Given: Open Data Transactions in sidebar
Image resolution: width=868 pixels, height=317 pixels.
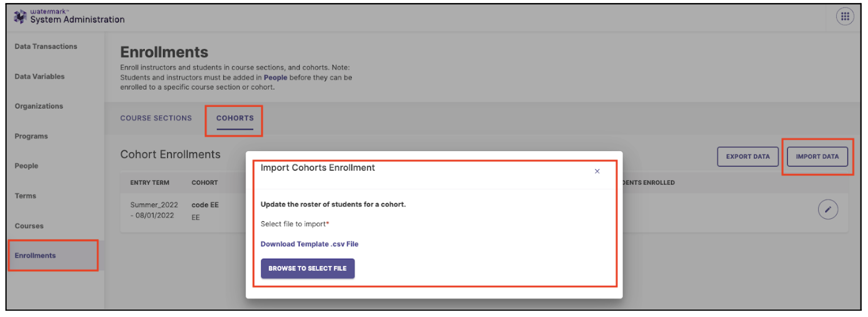Looking at the screenshot, I should click(46, 47).
